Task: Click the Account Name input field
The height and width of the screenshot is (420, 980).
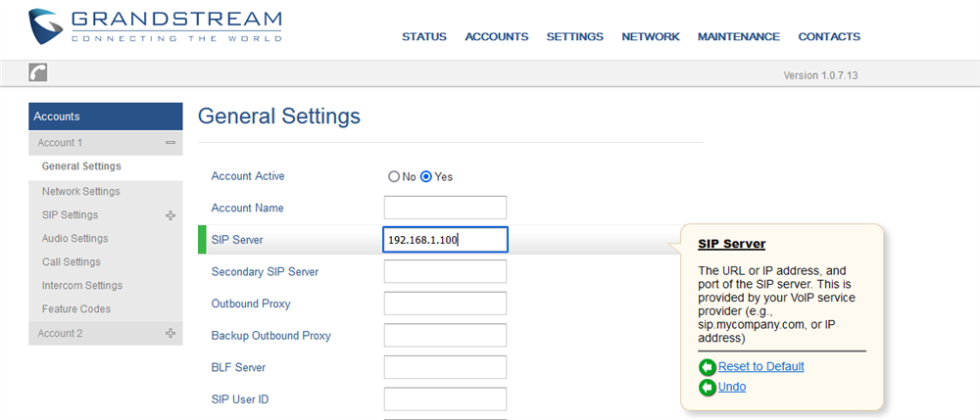Action: coord(445,208)
